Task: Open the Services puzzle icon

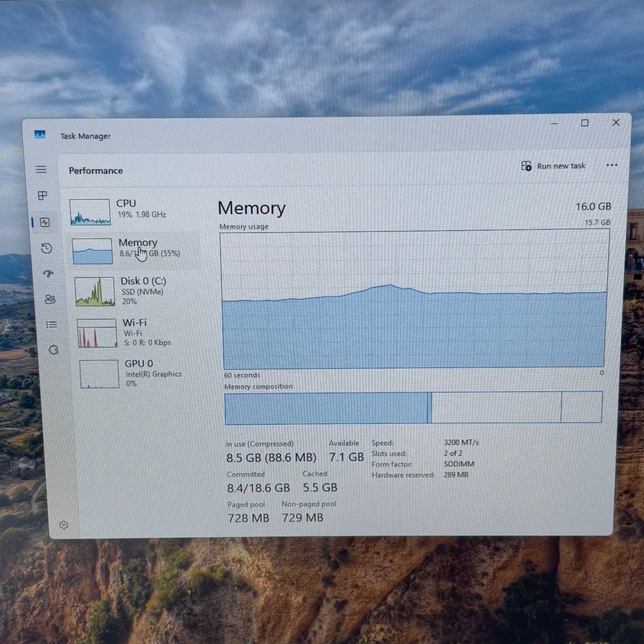Action: (x=53, y=350)
